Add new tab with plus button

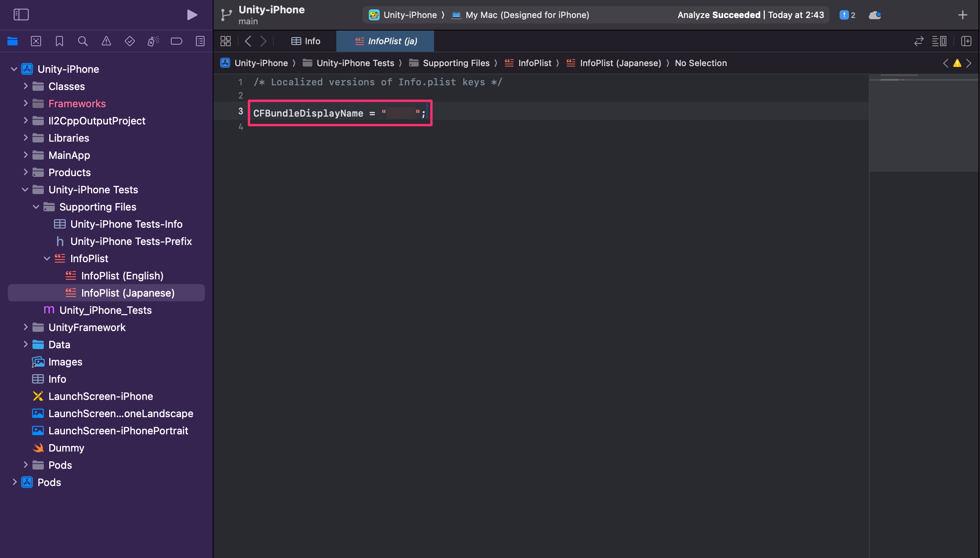tap(963, 15)
